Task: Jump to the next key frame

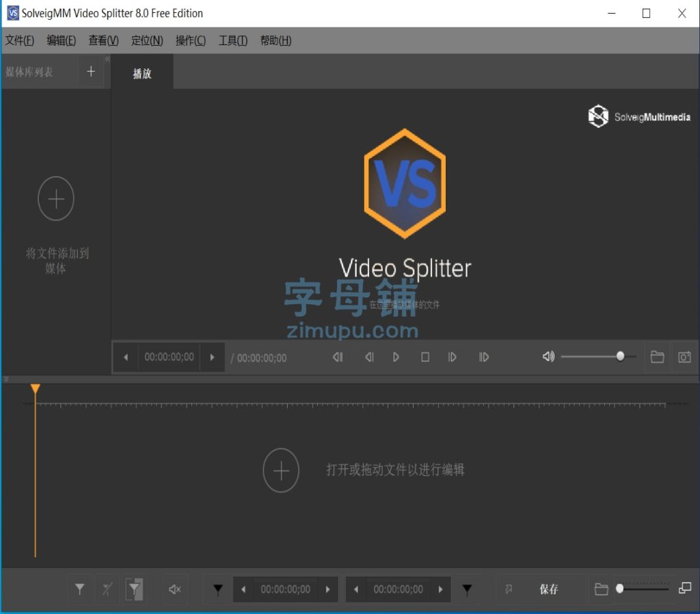Action: click(484, 357)
